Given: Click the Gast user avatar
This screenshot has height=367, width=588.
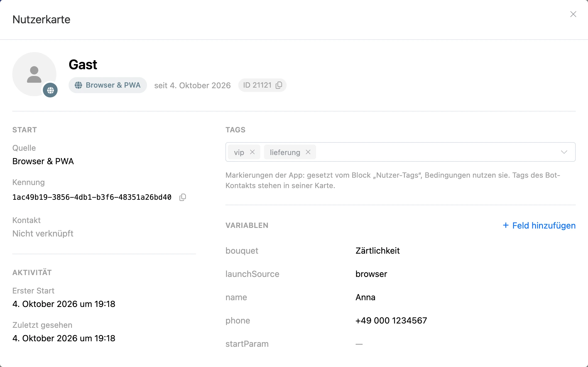Looking at the screenshot, I should [x=34, y=74].
